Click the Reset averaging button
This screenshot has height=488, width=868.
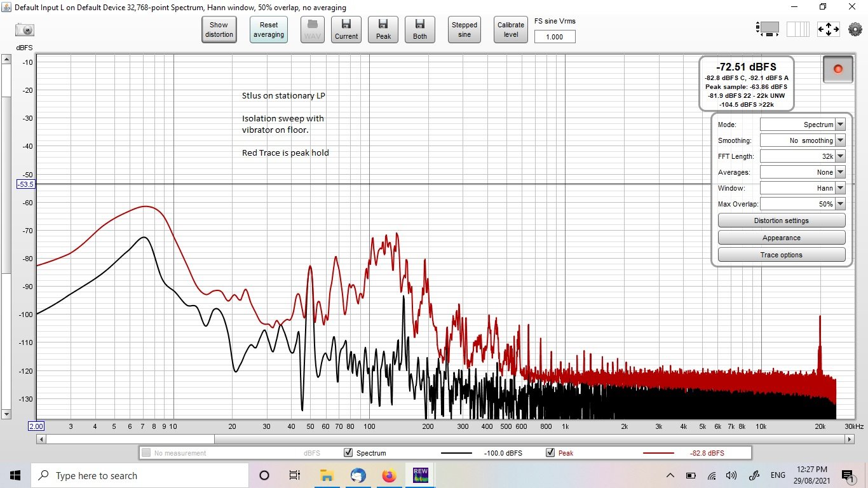coord(269,30)
